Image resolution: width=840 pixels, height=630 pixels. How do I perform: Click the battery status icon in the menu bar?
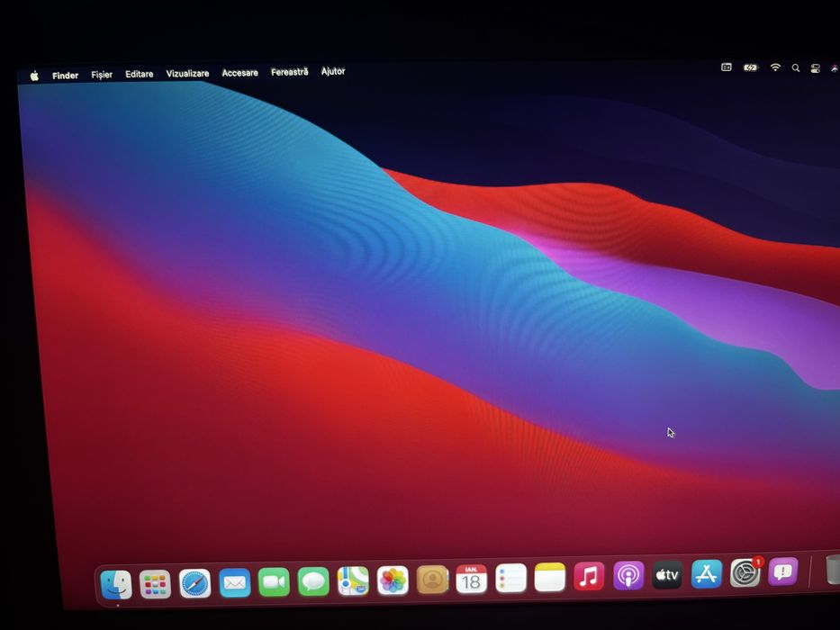coord(751,67)
